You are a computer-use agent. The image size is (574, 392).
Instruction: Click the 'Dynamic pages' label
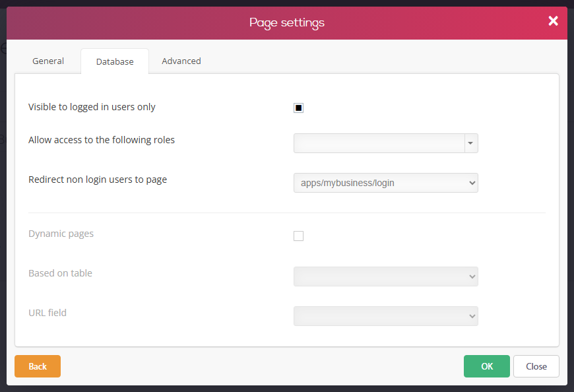point(61,234)
